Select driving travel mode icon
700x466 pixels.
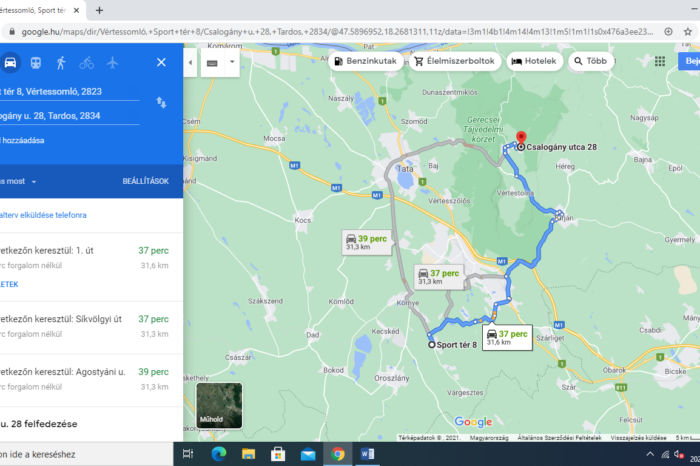point(10,62)
